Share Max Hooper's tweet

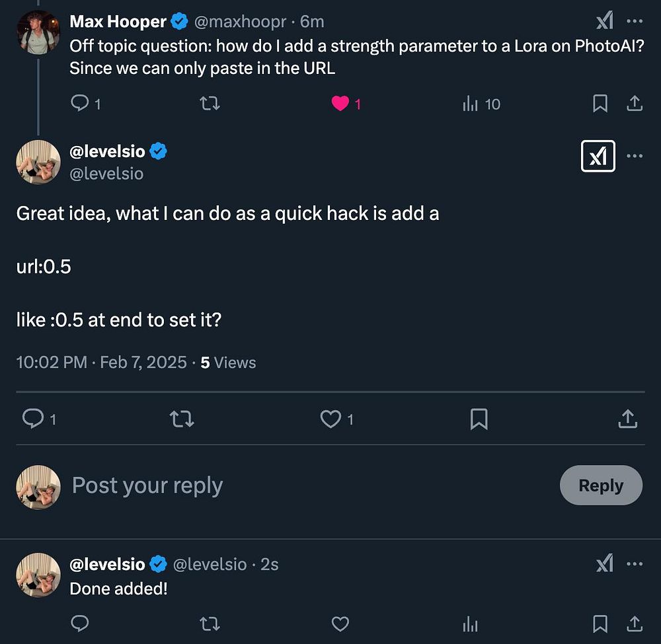[634, 104]
